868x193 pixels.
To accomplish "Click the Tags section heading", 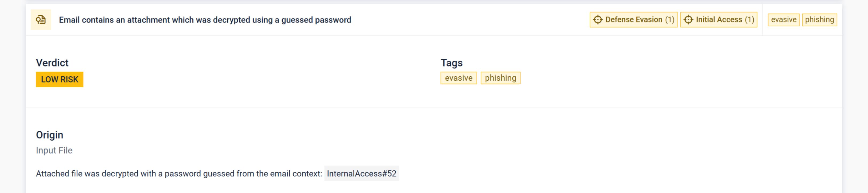I will click(451, 63).
